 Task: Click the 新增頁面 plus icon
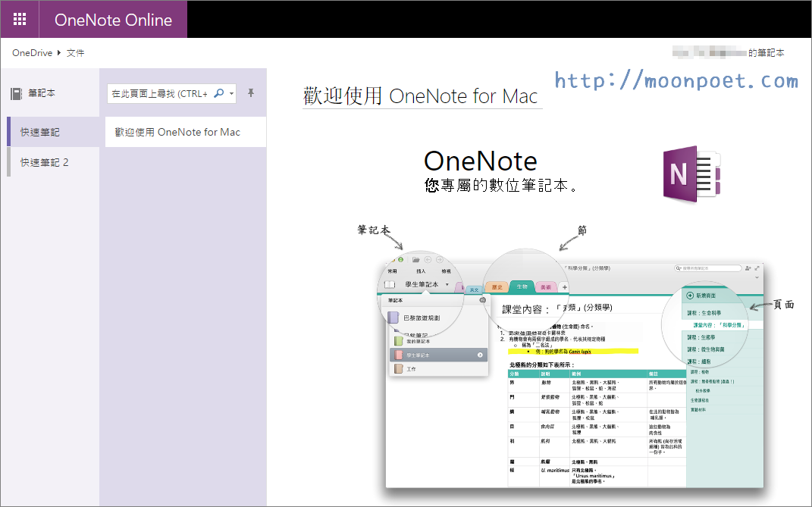tap(690, 294)
